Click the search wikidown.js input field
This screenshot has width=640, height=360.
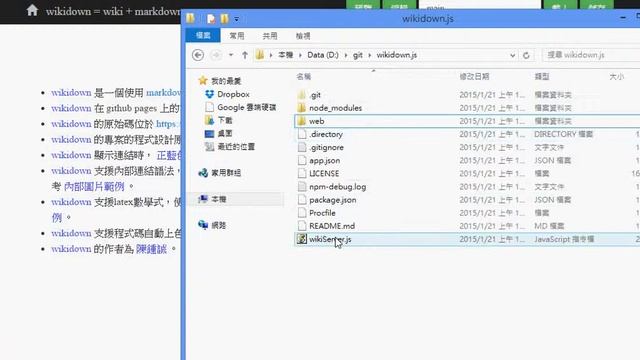pos(591,55)
